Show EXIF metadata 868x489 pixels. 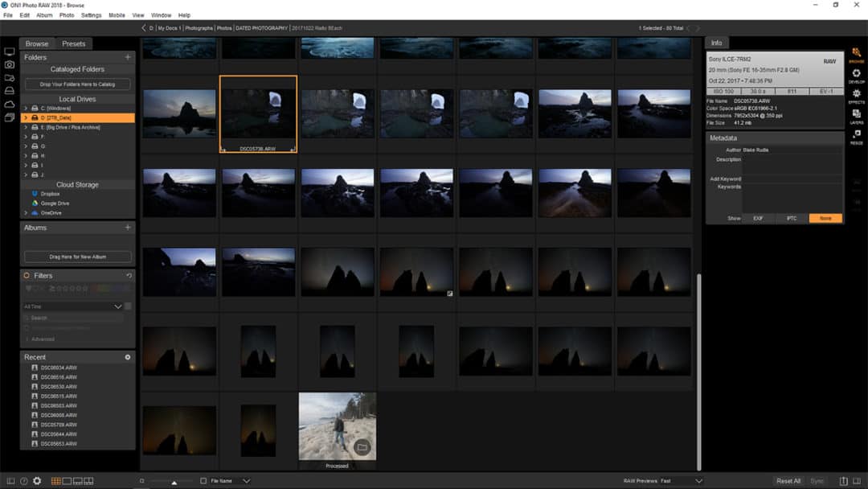758,218
